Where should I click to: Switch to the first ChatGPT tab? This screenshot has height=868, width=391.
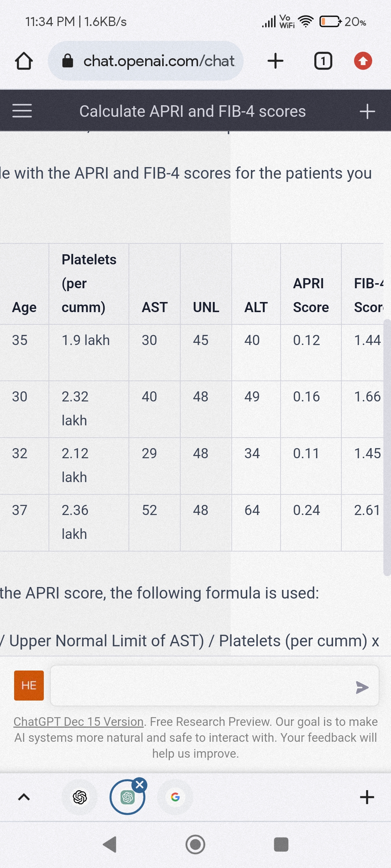tap(80, 797)
